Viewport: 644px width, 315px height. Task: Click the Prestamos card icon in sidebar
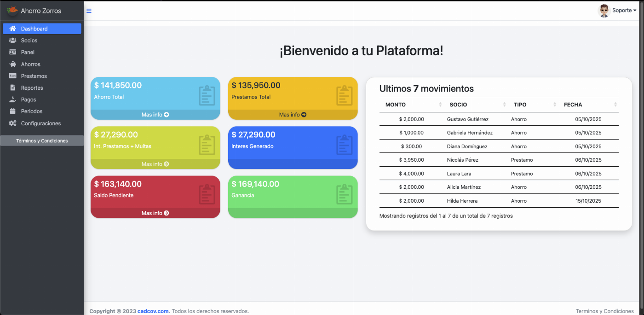point(12,76)
